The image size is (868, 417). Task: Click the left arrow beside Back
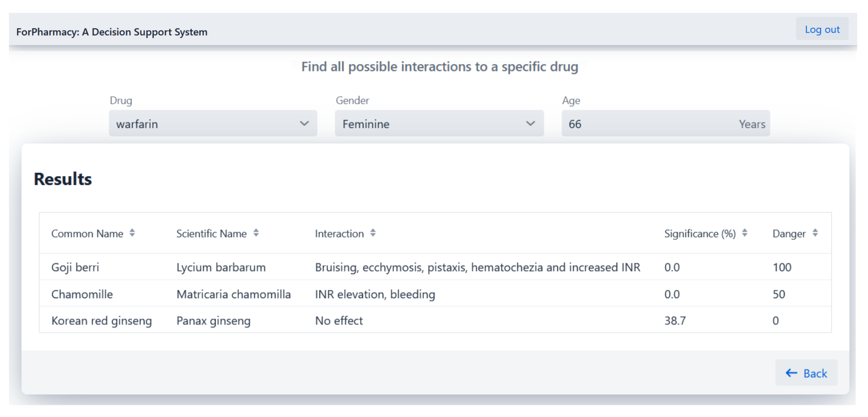791,373
